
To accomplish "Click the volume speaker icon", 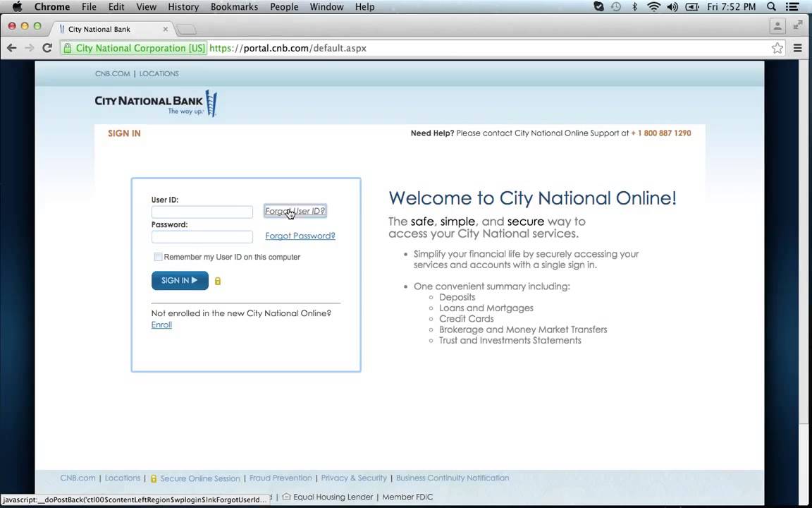I will pos(672,7).
